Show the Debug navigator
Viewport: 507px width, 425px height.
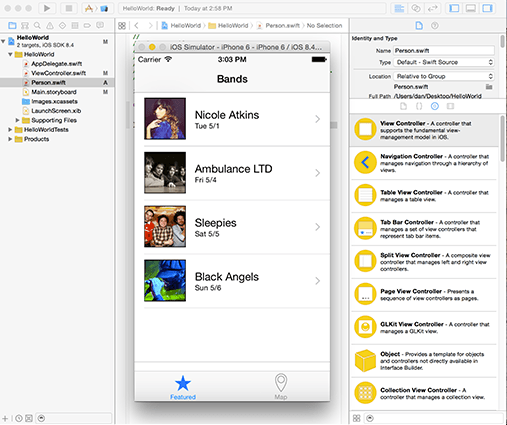(75, 25)
